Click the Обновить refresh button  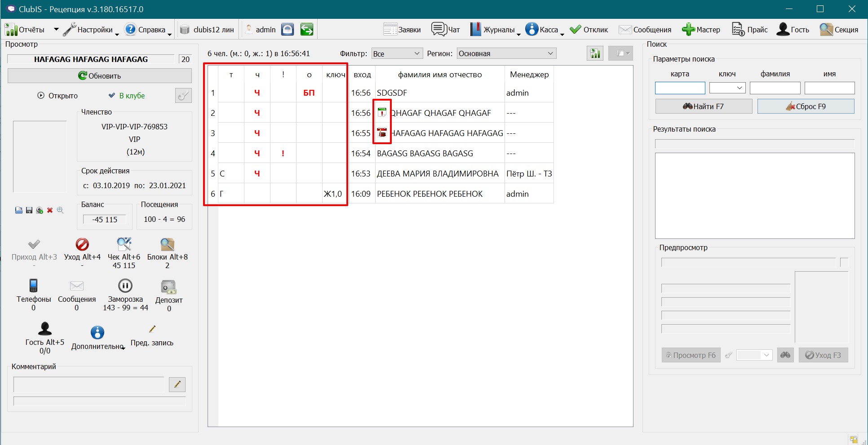100,76
